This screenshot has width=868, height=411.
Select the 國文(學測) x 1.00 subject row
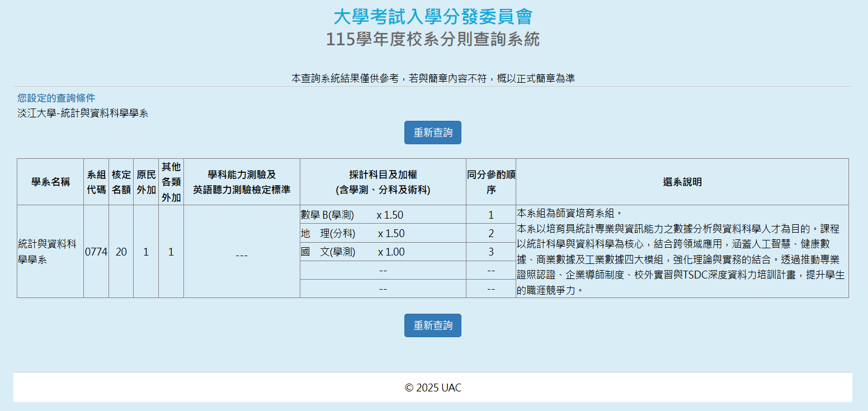pos(353,252)
